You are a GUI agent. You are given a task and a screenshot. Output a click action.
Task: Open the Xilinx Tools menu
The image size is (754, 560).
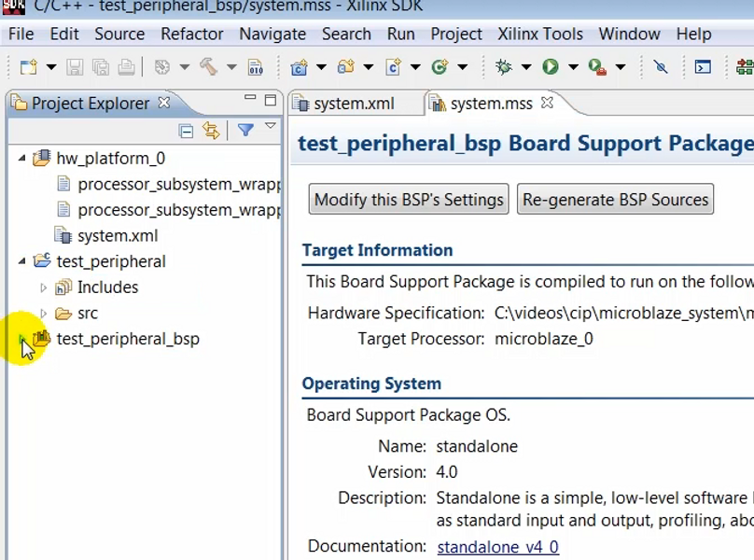(x=539, y=34)
